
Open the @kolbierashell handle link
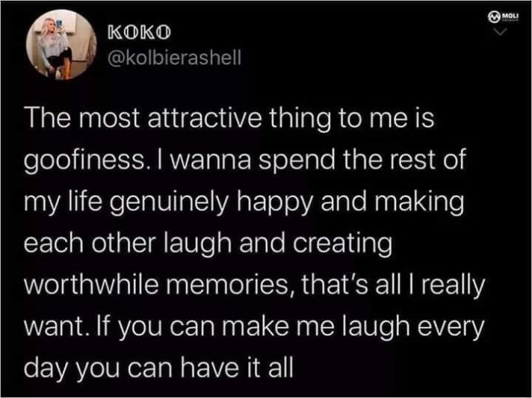point(174,57)
